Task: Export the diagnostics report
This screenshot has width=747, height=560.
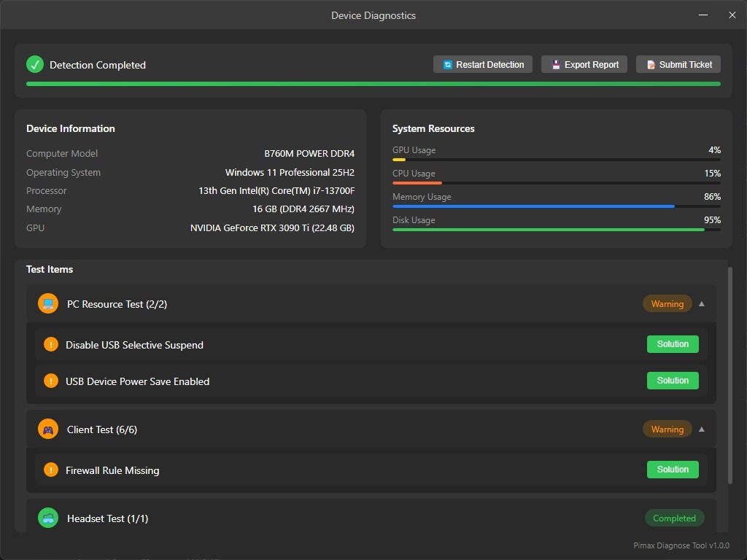Action: (584, 64)
